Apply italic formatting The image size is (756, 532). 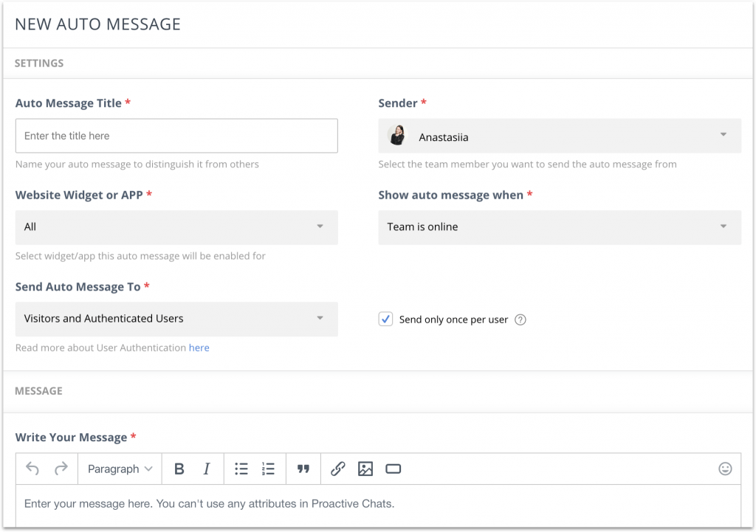click(x=207, y=469)
